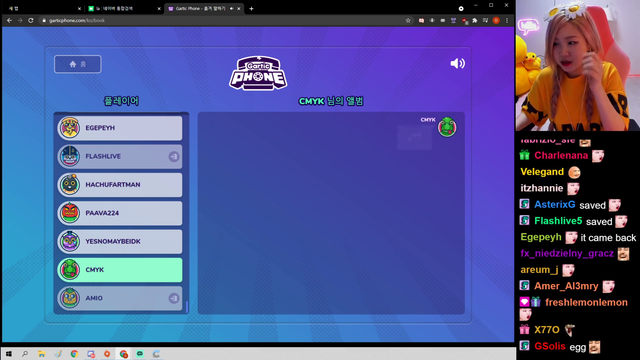Screen dimensions: 640x360
Task: Click the media control extension icon
Action: pos(485,20)
